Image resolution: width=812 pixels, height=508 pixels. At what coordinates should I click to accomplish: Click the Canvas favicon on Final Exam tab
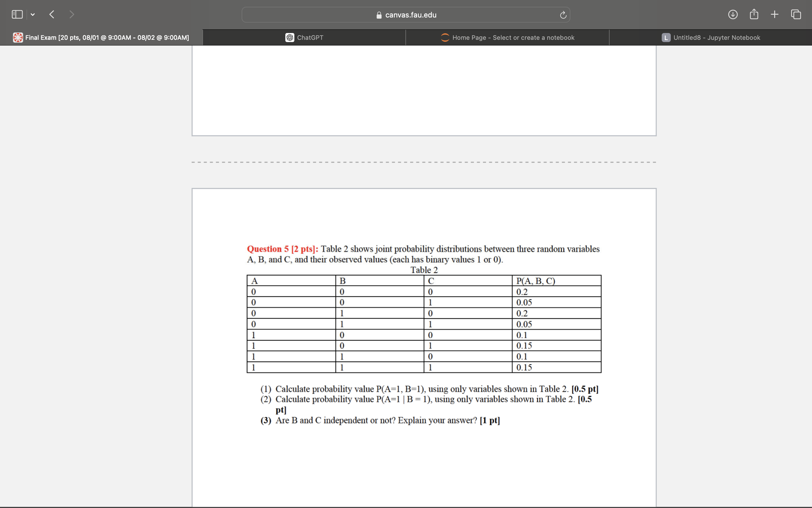18,38
